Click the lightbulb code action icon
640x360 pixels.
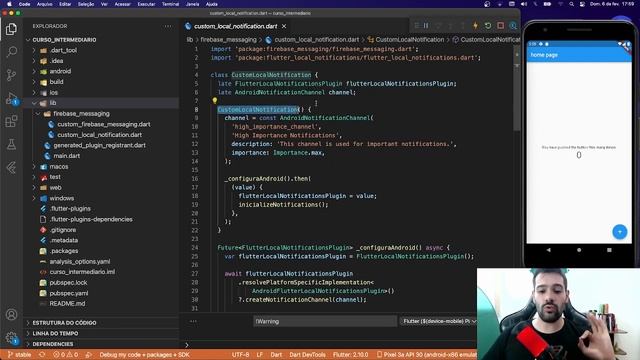(x=215, y=100)
